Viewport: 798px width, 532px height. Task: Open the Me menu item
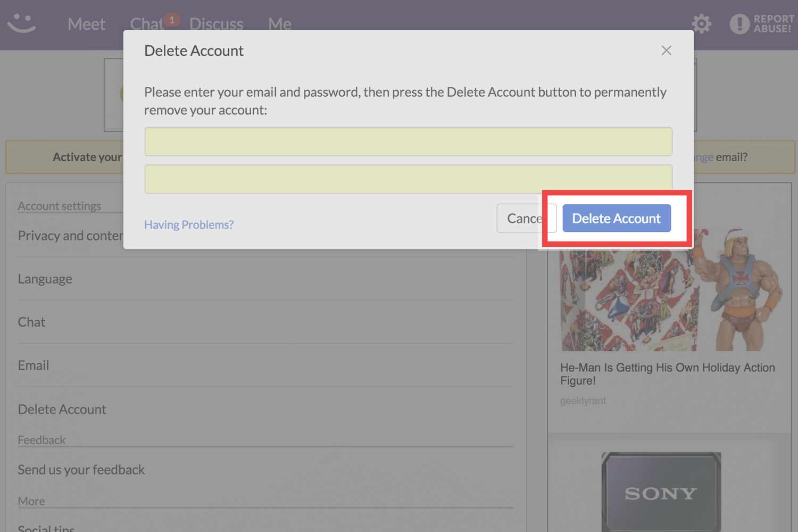[279, 24]
